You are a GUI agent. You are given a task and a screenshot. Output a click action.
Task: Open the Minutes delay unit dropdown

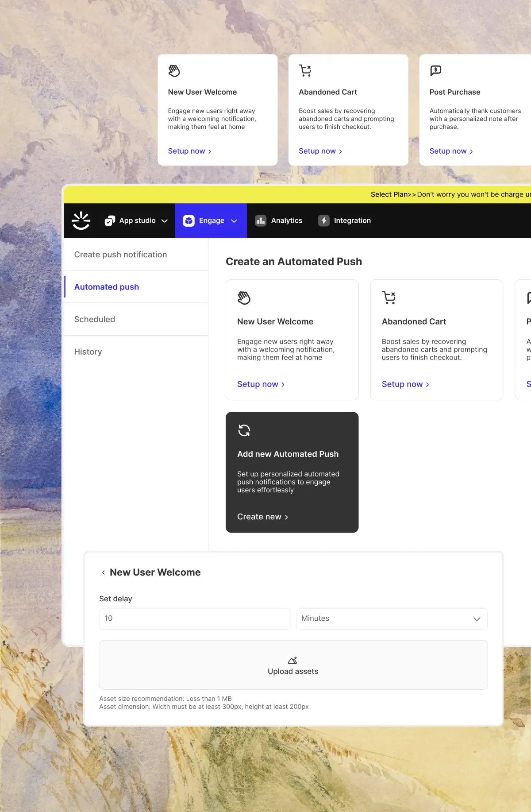[x=392, y=619]
